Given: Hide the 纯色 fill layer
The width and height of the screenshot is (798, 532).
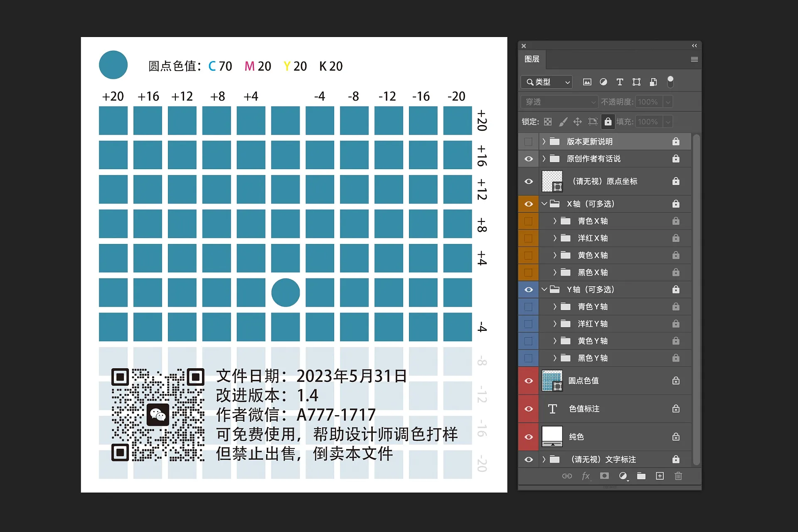Looking at the screenshot, I should [528, 437].
